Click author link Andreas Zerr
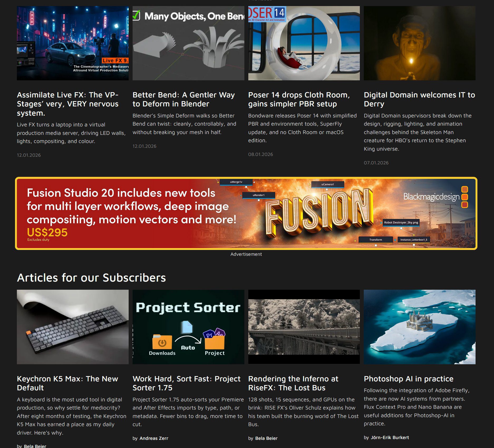The width and height of the screenshot is (494, 448). (154, 438)
